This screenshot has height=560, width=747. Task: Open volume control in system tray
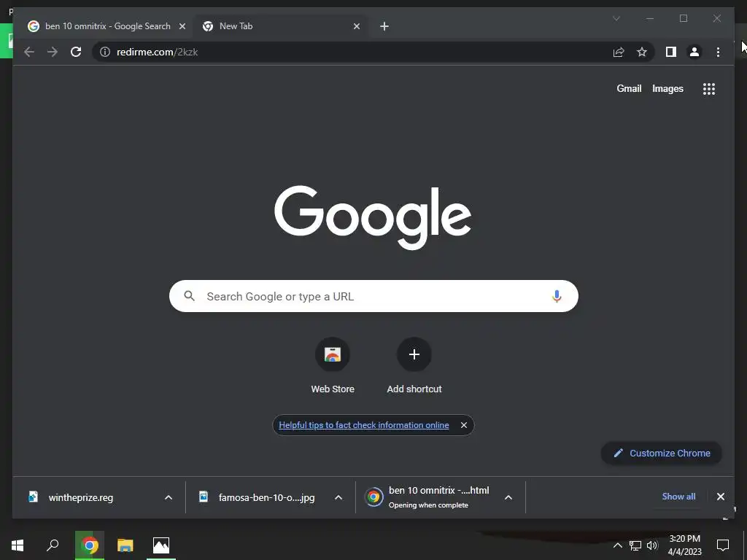click(652, 545)
